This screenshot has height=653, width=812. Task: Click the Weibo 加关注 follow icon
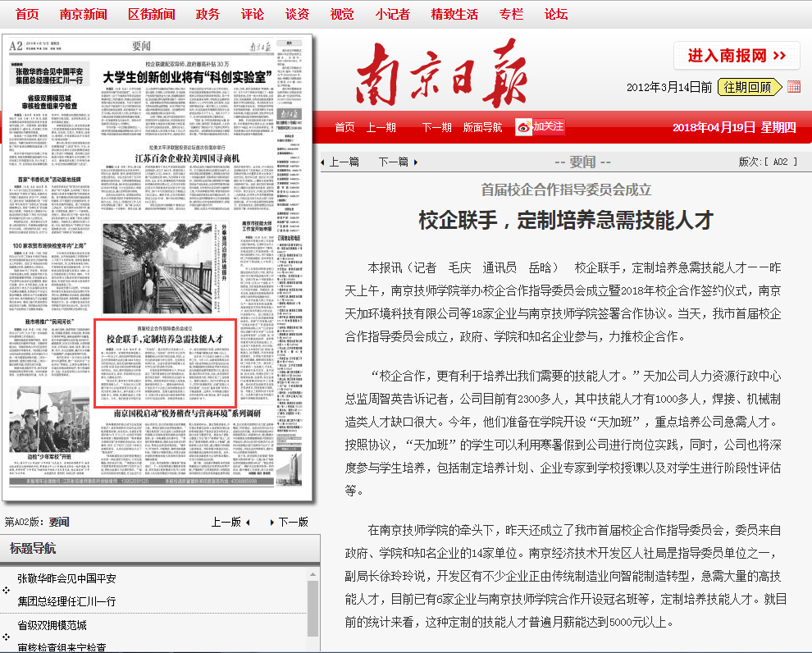click(539, 126)
